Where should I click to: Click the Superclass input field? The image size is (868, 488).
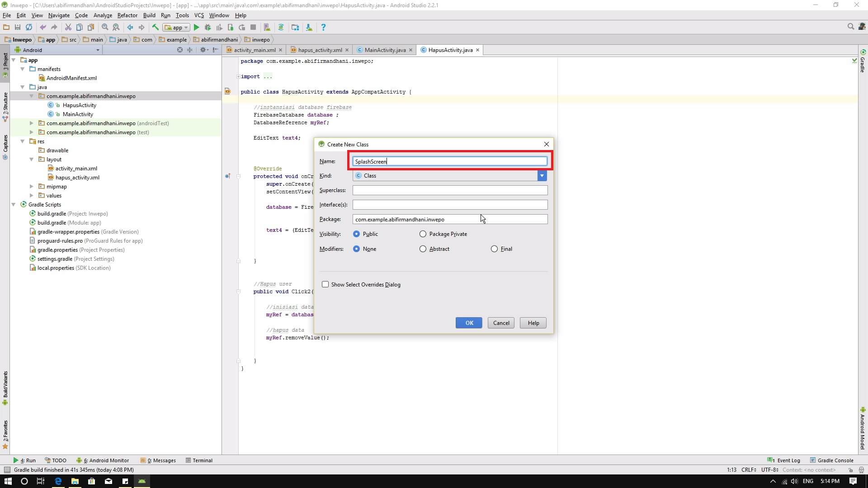coord(450,190)
